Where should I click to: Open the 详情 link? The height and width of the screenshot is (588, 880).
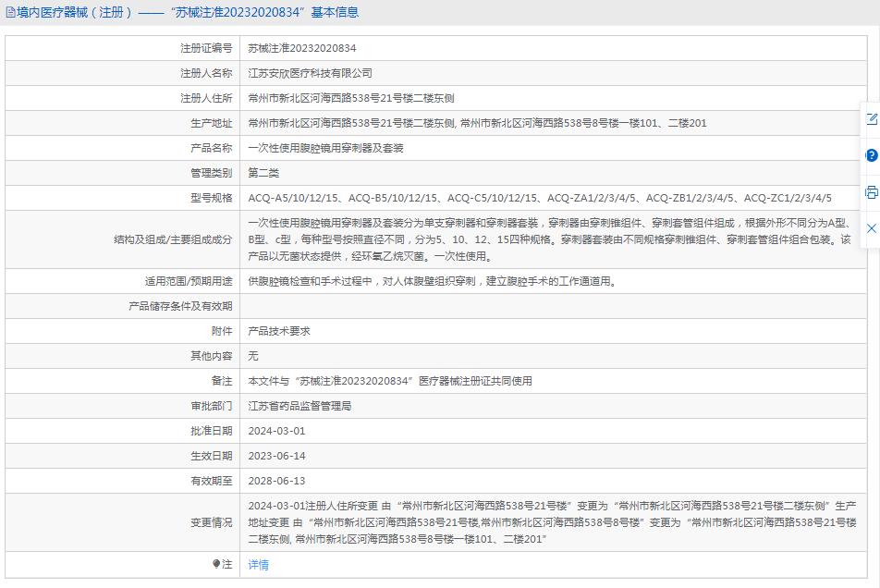(258, 565)
